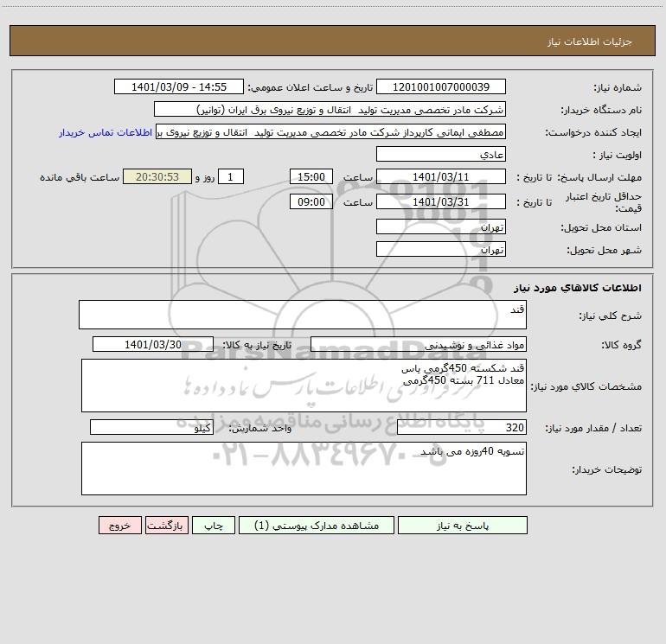Click price validity date 1401/03/31

click(x=441, y=201)
